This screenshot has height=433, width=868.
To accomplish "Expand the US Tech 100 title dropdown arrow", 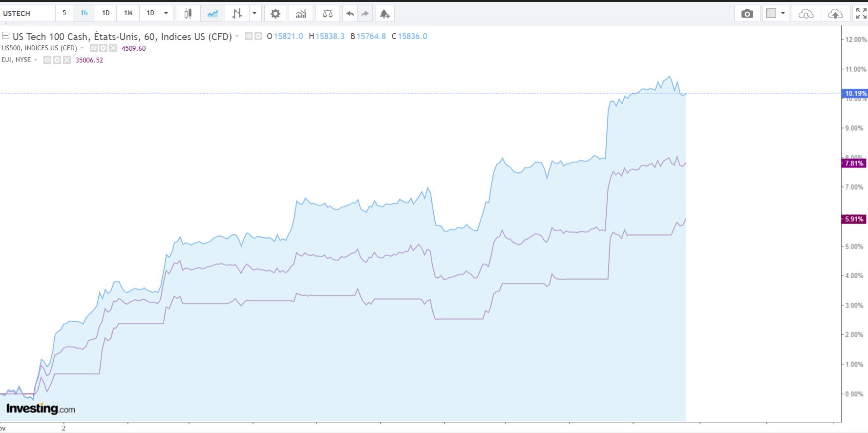I will tap(237, 36).
